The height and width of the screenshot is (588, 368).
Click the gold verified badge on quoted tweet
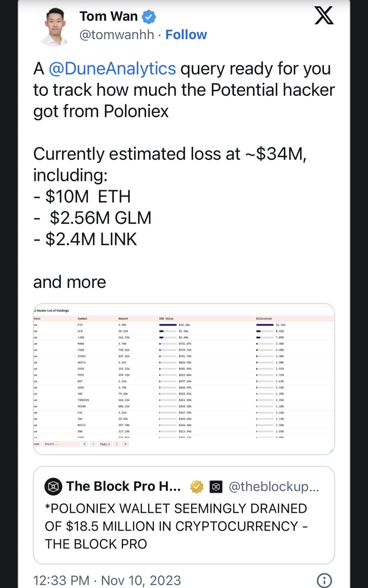pyautogui.click(x=196, y=486)
